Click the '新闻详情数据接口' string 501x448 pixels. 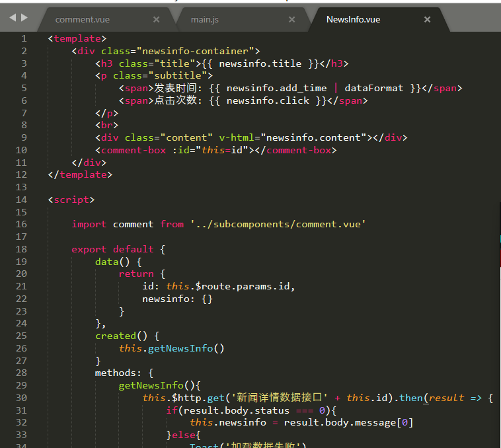click(279, 398)
